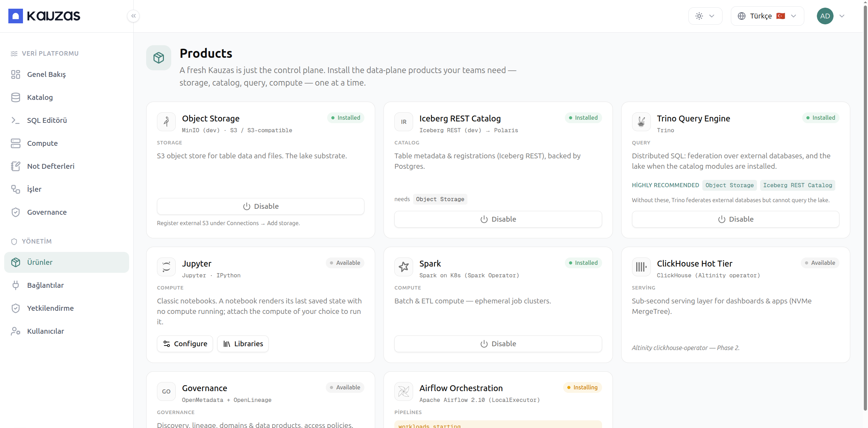Click the Katalog database icon

pyautogui.click(x=16, y=97)
